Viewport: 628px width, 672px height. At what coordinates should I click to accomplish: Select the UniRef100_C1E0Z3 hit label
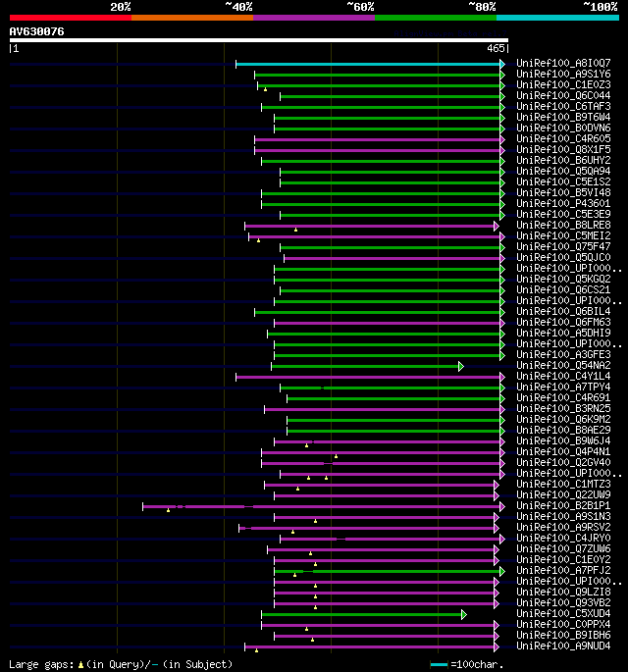[x=563, y=84]
